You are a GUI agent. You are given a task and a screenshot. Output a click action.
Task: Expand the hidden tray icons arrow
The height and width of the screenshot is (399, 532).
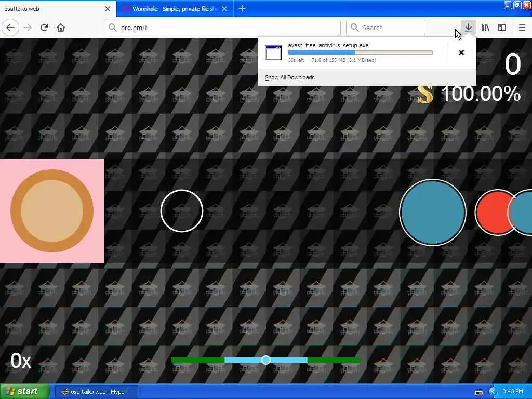[x=493, y=392]
